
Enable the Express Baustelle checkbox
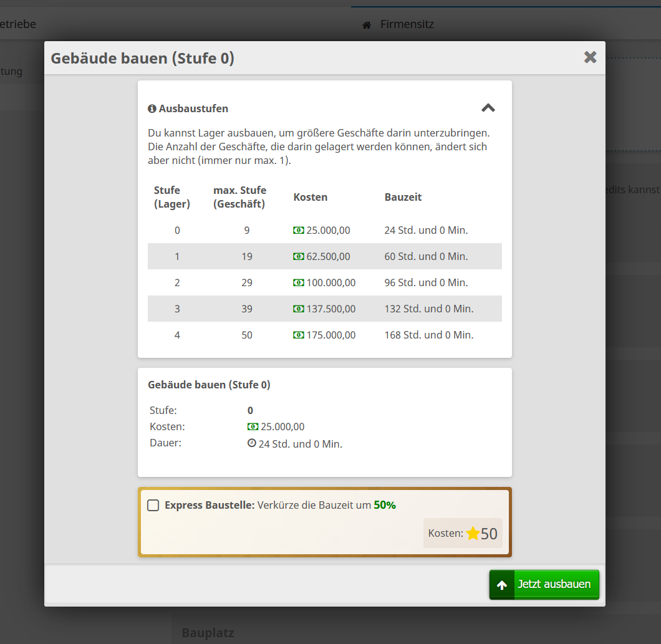tap(153, 505)
